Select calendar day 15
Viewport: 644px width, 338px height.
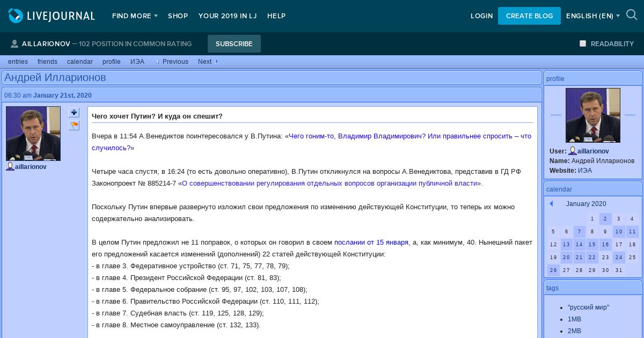click(x=592, y=245)
